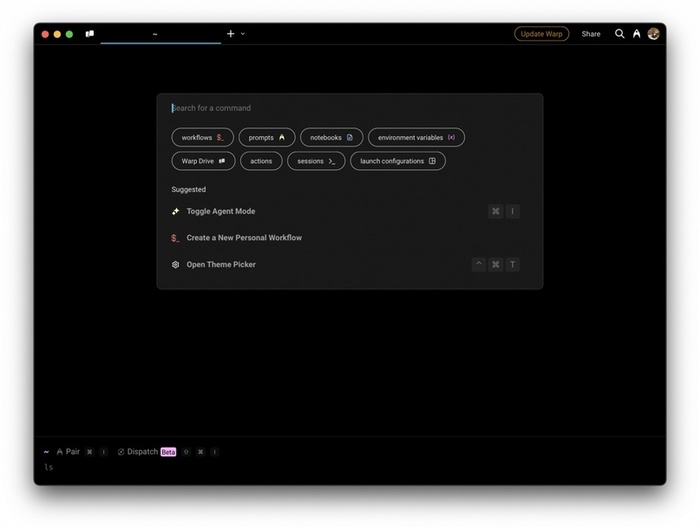Image resolution: width=700 pixels, height=530 pixels.
Task: Focus the Search for a command field
Action: click(350, 108)
